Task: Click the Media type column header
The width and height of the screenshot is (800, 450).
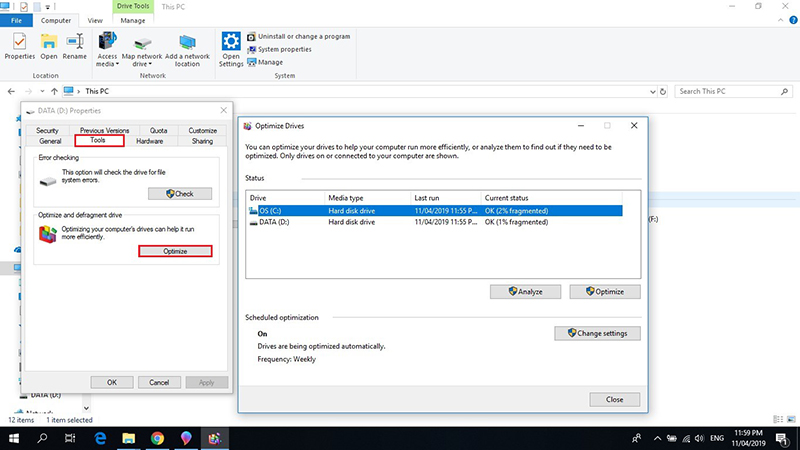Action: click(367, 198)
